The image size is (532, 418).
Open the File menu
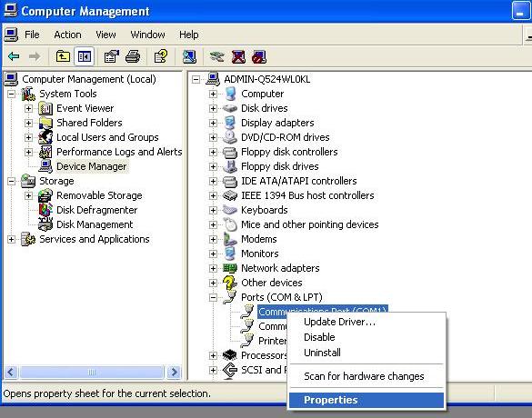(x=32, y=35)
